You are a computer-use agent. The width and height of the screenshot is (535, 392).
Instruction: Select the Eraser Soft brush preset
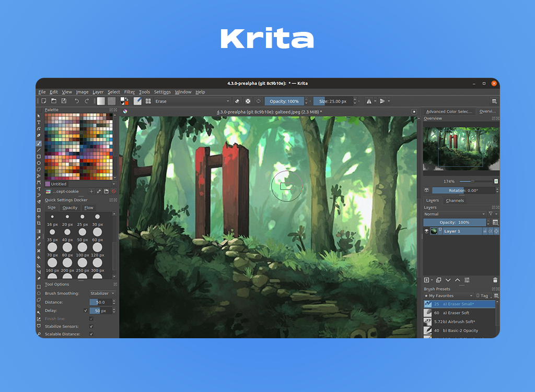tap(459, 313)
